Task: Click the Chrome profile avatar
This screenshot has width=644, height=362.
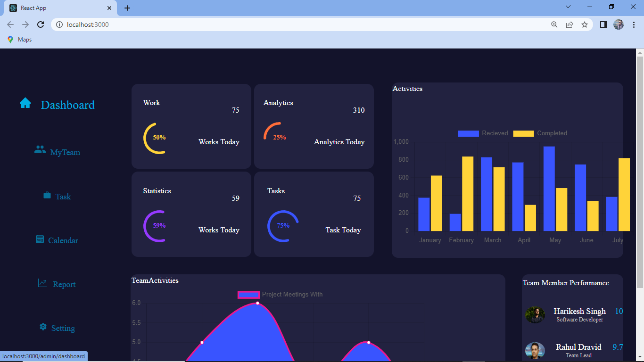Action: point(619,25)
